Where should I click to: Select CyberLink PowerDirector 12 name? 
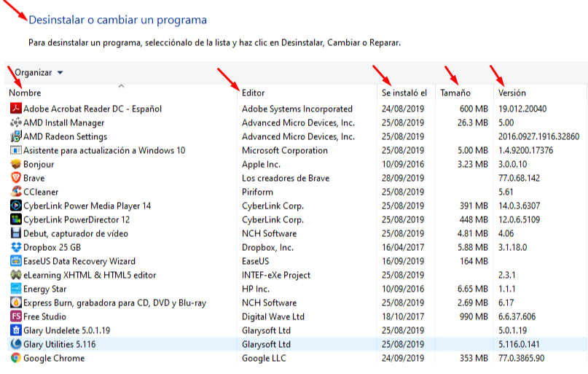[77, 220]
